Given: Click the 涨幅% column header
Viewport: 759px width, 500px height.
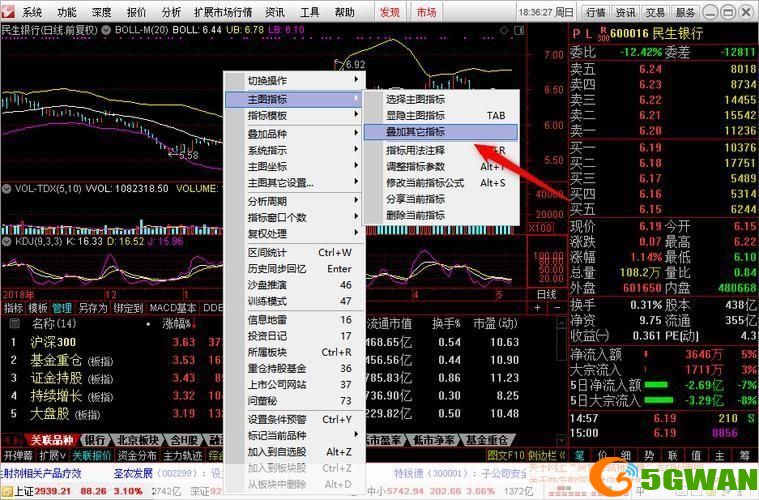Looking at the screenshot, I should (179, 323).
